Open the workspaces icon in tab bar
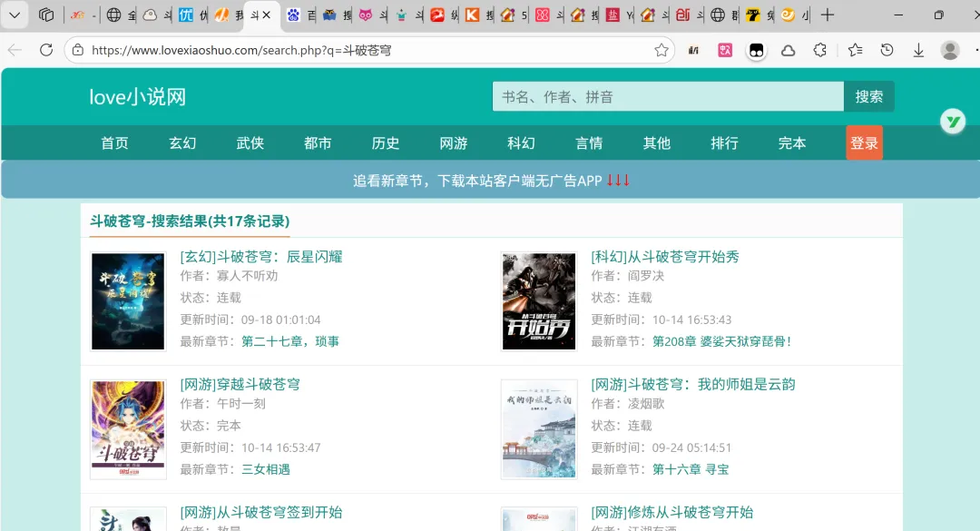 coord(46,15)
